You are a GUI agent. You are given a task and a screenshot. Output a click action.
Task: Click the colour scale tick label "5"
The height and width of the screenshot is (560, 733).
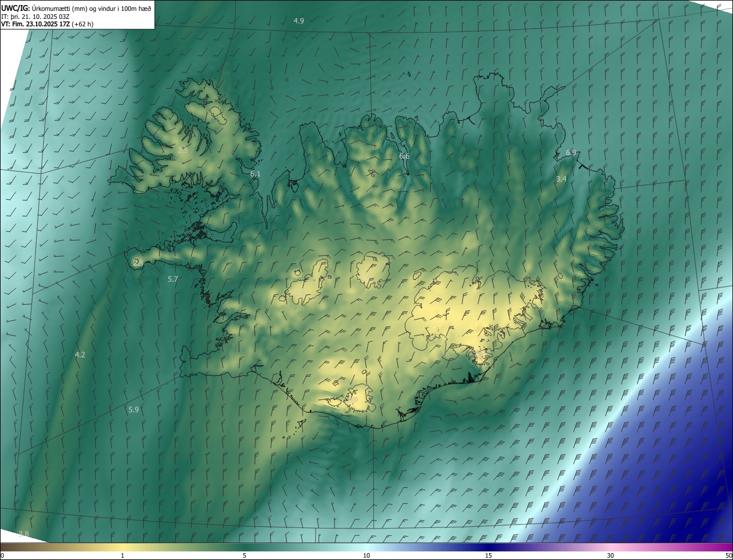pyautogui.click(x=245, y=555)
